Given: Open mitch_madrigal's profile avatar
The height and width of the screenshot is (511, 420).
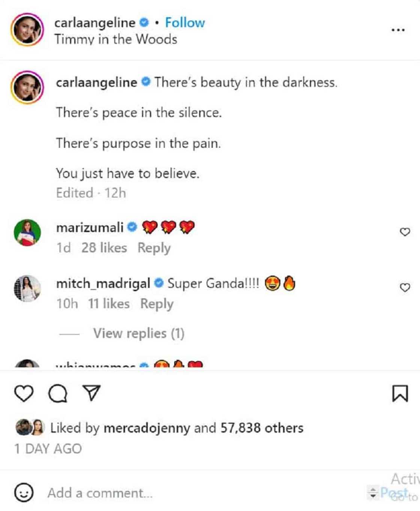Looking at the screenshot, I should 27,288.
